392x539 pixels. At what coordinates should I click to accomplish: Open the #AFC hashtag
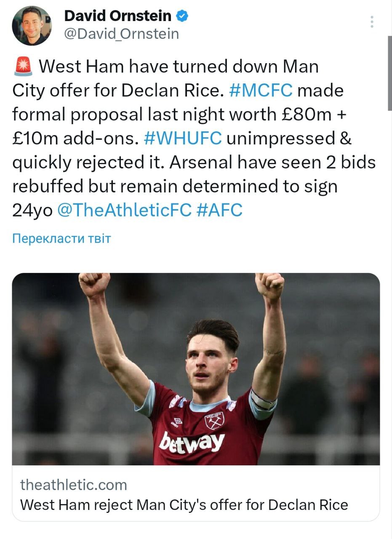coord(219,211)
